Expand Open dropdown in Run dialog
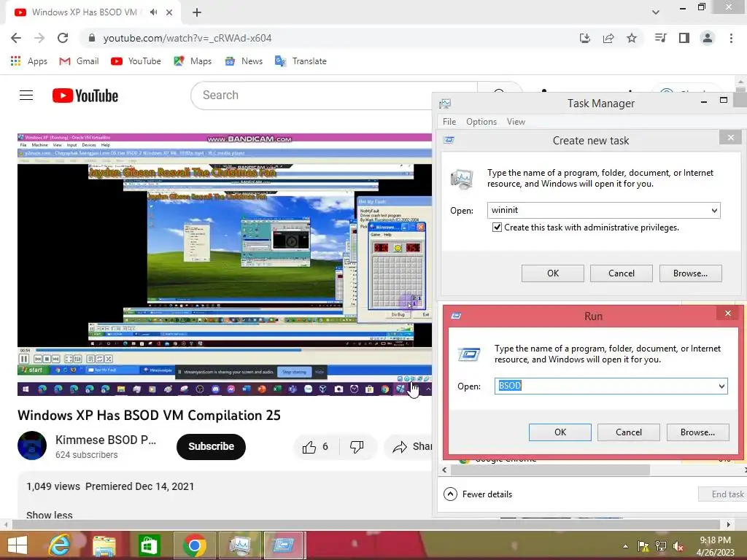The height and width of the screenshot is (560, 747). [x=721, y=386]
